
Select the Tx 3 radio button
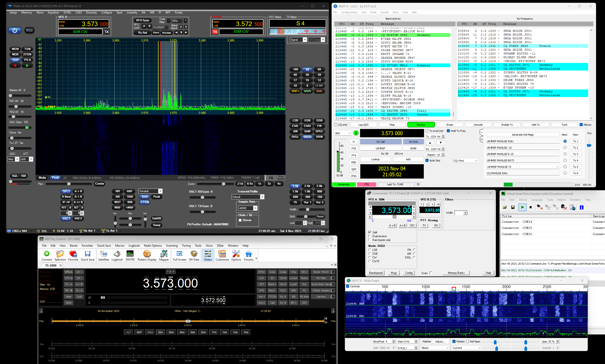pyautogui.click(x=565, y=154)
